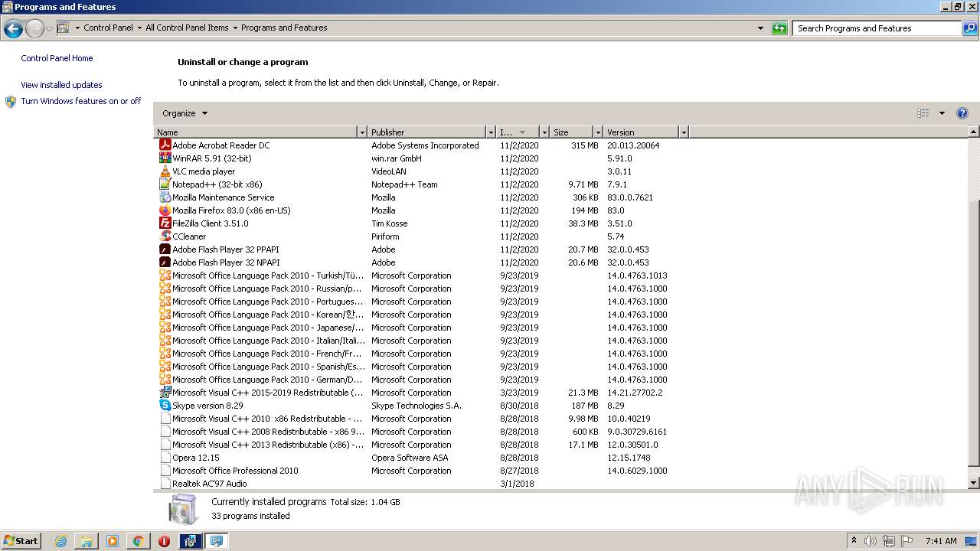The height and width of the screenshot is (551, 980).
Task: Click the refresh button next to address bar
Action: click(779, 28)
